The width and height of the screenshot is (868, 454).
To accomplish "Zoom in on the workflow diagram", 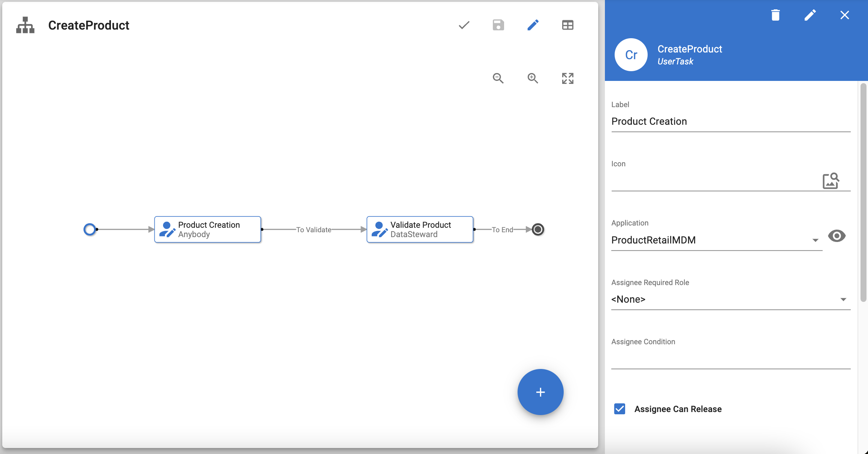I will (533, 78).
